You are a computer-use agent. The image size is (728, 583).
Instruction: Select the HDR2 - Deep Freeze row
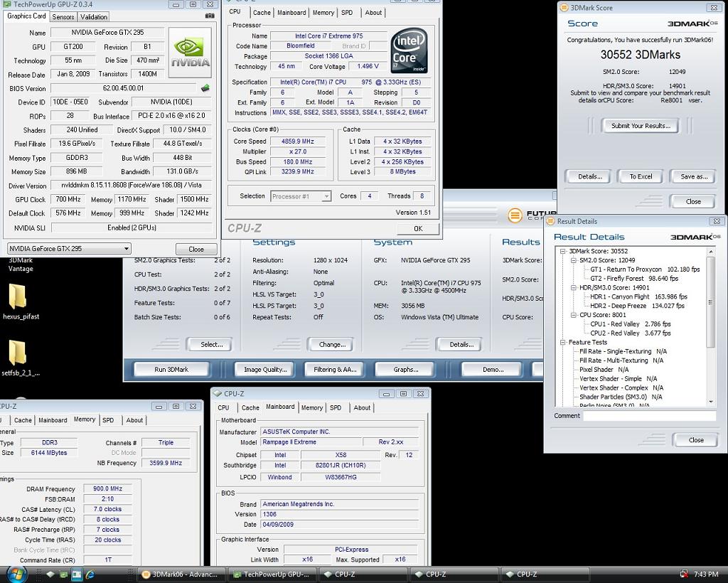(636, 306)
